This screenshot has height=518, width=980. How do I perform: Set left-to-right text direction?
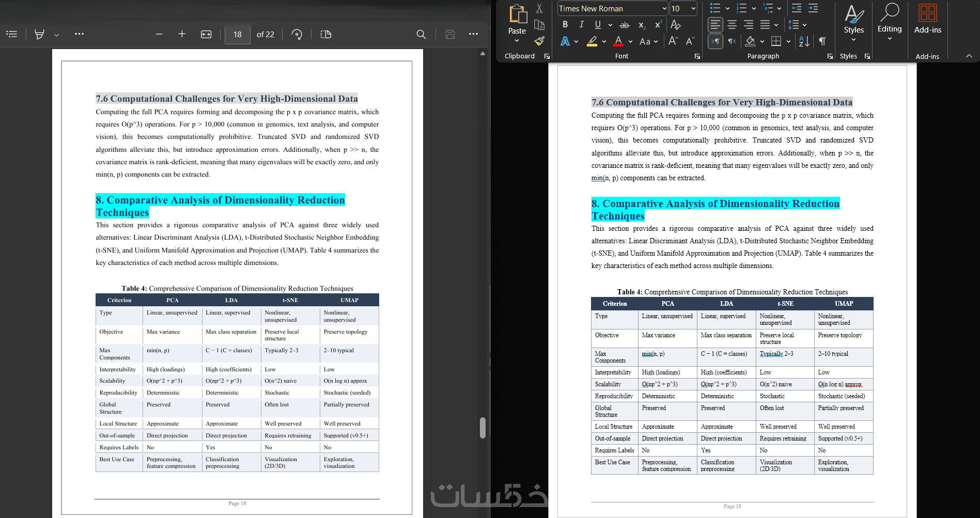(715, 41)
